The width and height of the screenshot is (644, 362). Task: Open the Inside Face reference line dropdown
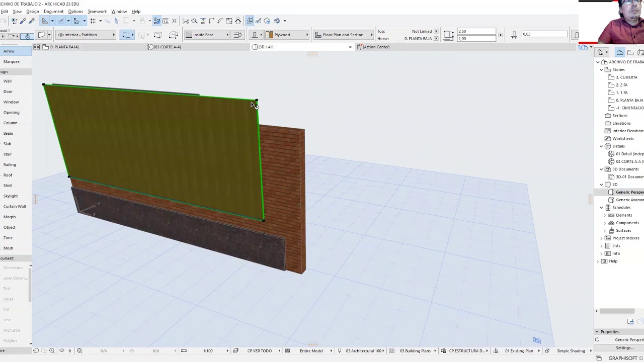207,35
